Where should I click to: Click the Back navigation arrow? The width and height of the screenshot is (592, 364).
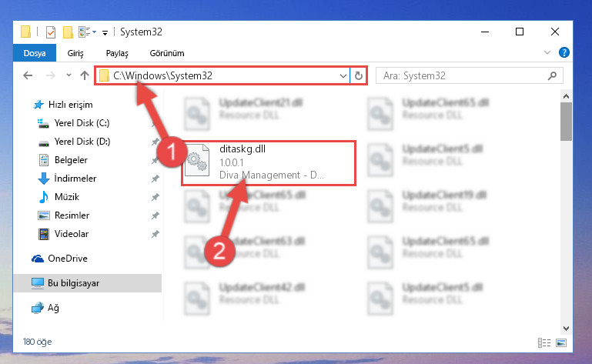tap(28, 75)
